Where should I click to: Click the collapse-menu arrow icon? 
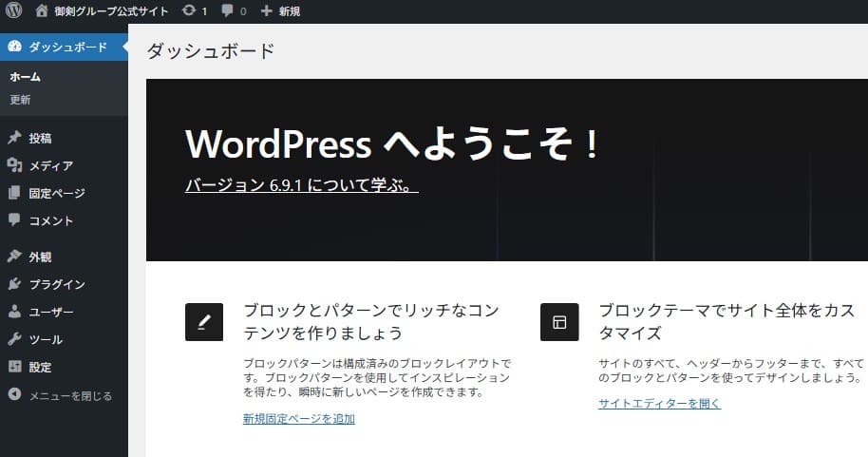pyautogui.click(x=14, y=394)
